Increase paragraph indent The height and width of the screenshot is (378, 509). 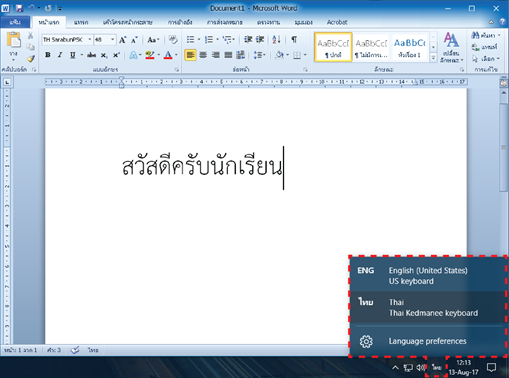tap(260, 40)
